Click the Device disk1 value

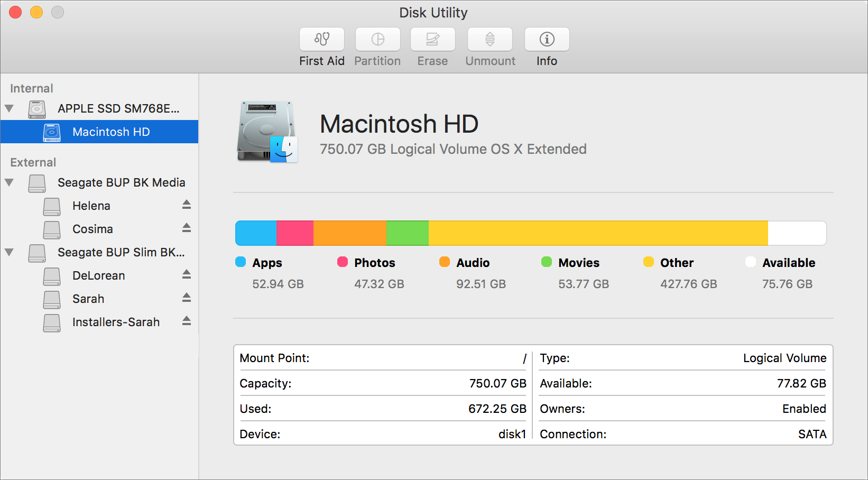[512, 434]
